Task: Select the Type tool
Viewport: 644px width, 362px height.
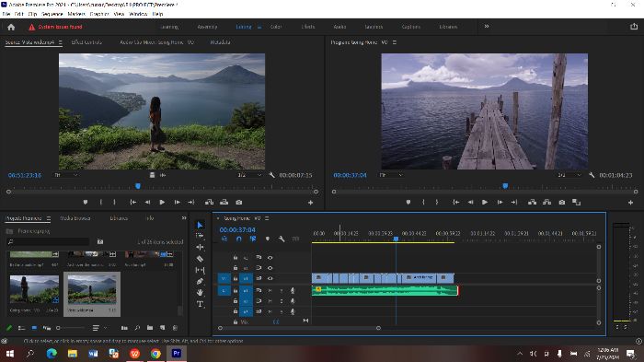Action: (200, 304)
